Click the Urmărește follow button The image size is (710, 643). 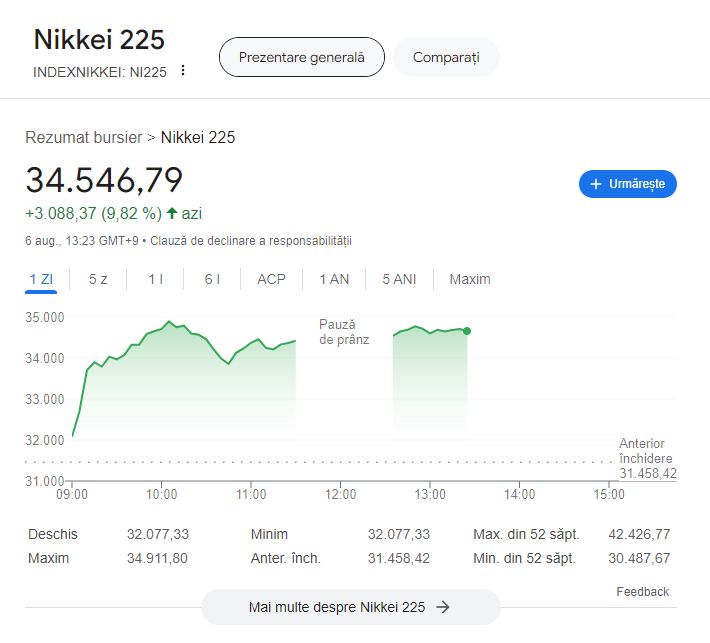point(628,184)
